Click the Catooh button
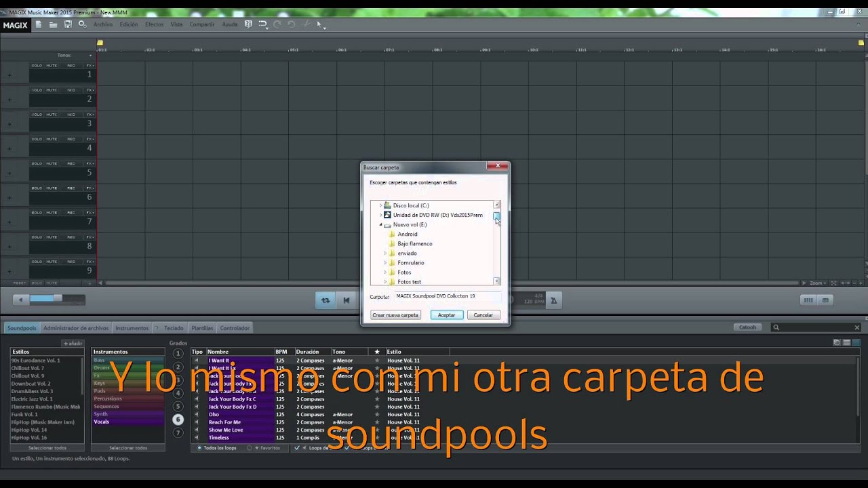Image resolution: width=868 pixels, height=488 pixels. coord(747,327)
